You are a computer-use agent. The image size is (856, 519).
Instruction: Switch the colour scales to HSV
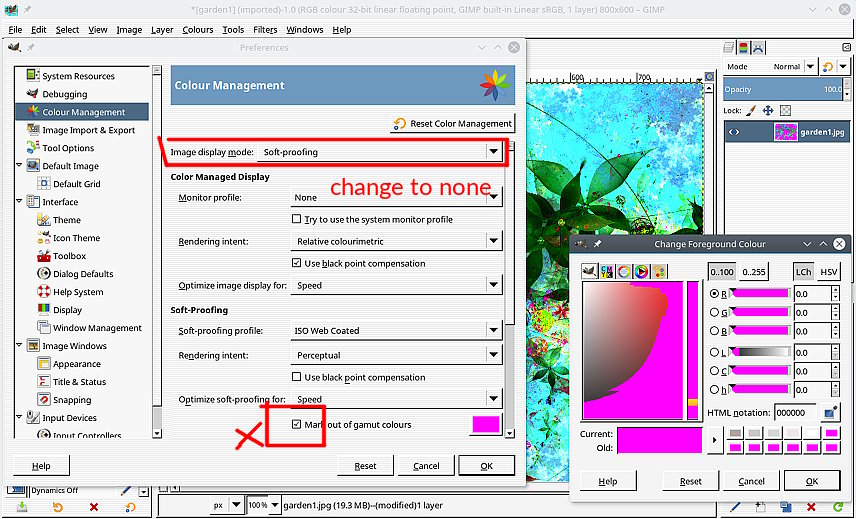pos(829,272)
